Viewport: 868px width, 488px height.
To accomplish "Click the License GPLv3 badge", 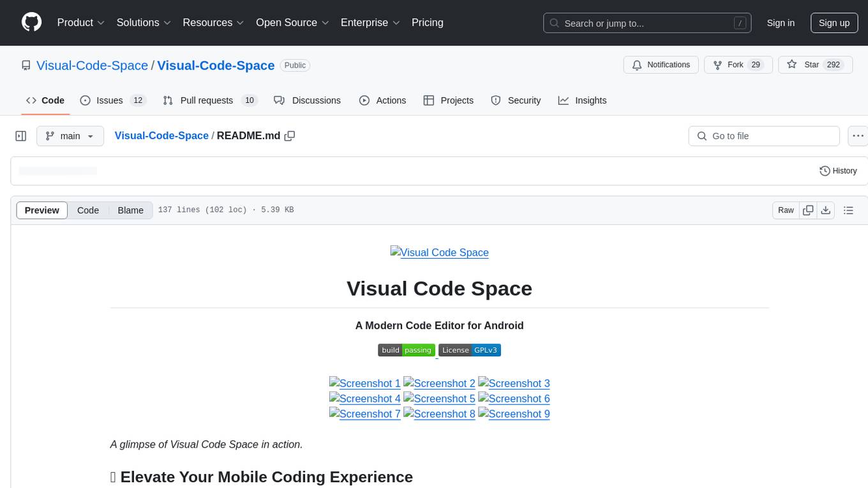I will (x=470, y=350).
